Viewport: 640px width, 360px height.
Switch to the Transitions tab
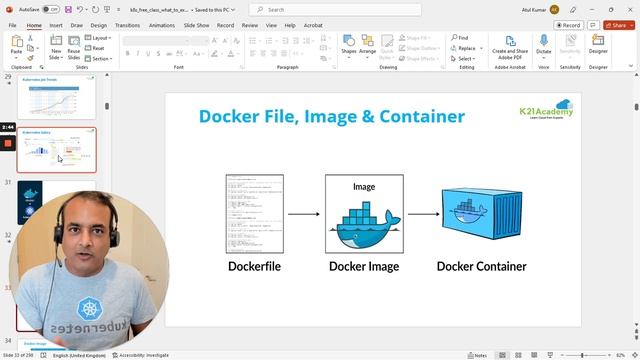127,25
